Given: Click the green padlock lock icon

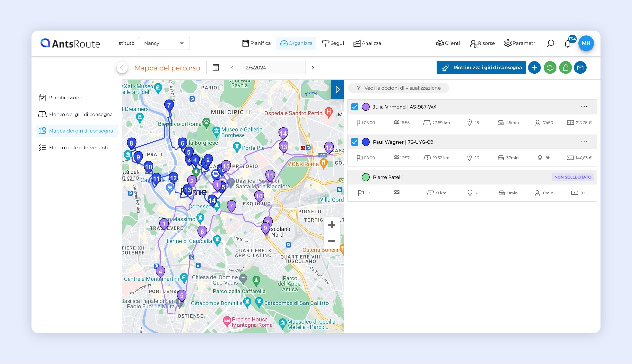Looking at the screenshot, I should click(x=565, y=68).
